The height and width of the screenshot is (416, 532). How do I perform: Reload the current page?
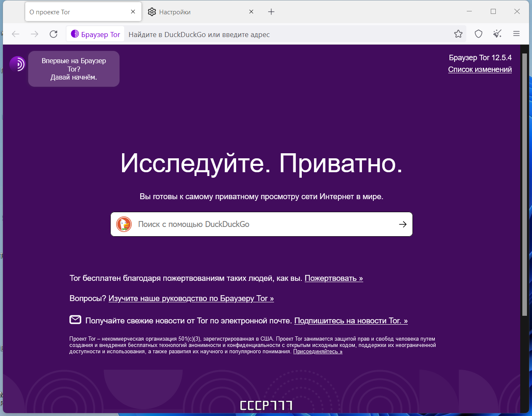pyautogui.click(x=53, y=34)
